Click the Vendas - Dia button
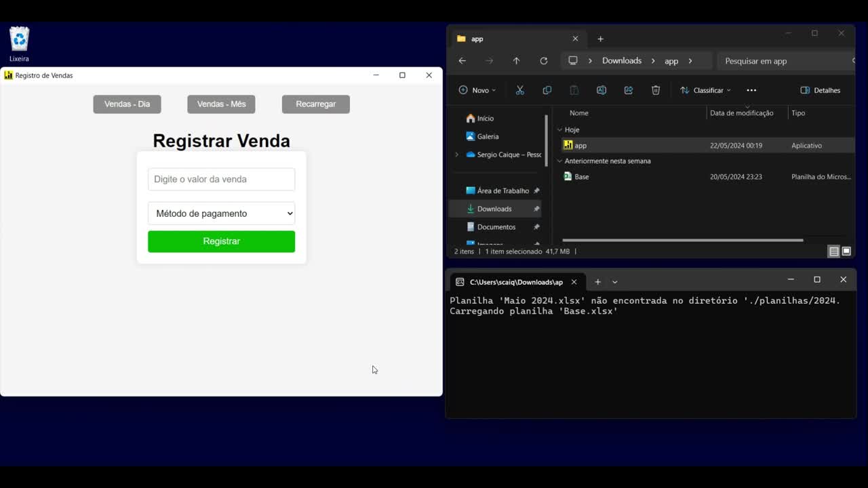Viewport: 868px width, 488px height. [x=127, y=104]
